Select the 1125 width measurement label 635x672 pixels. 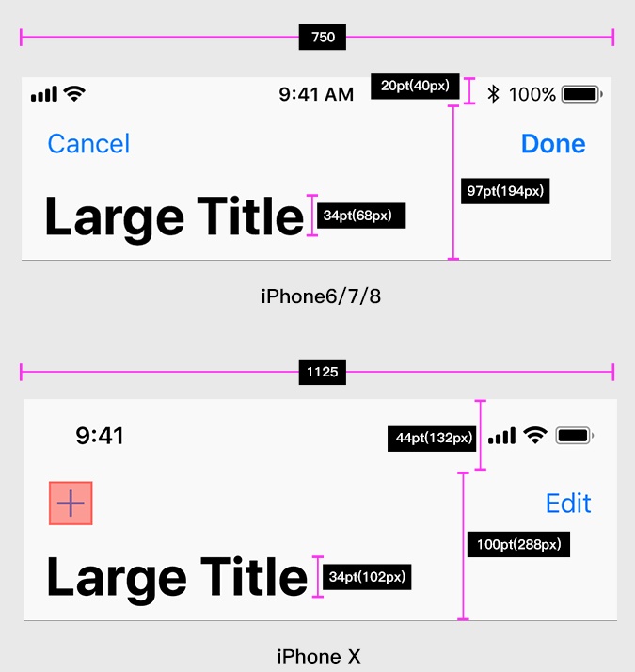323,372
